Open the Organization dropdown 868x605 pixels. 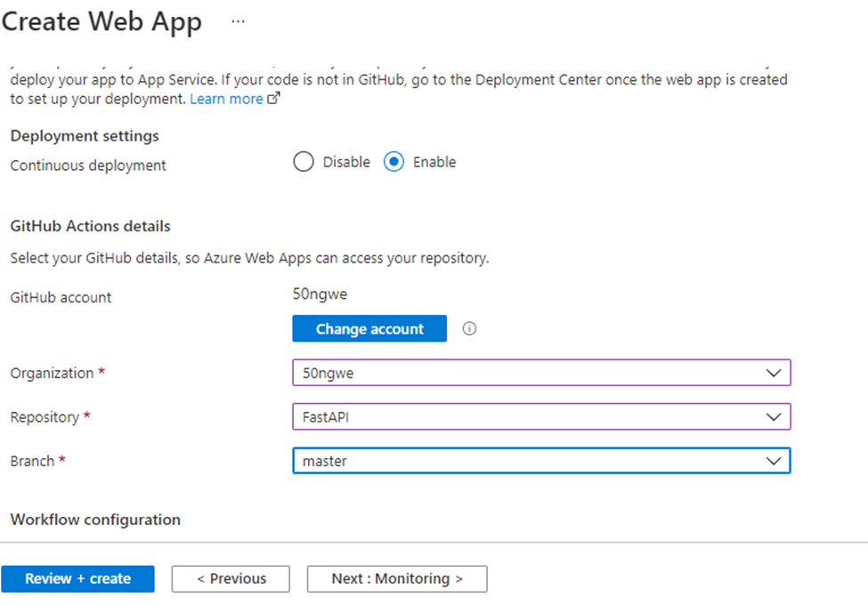point(541,373)
